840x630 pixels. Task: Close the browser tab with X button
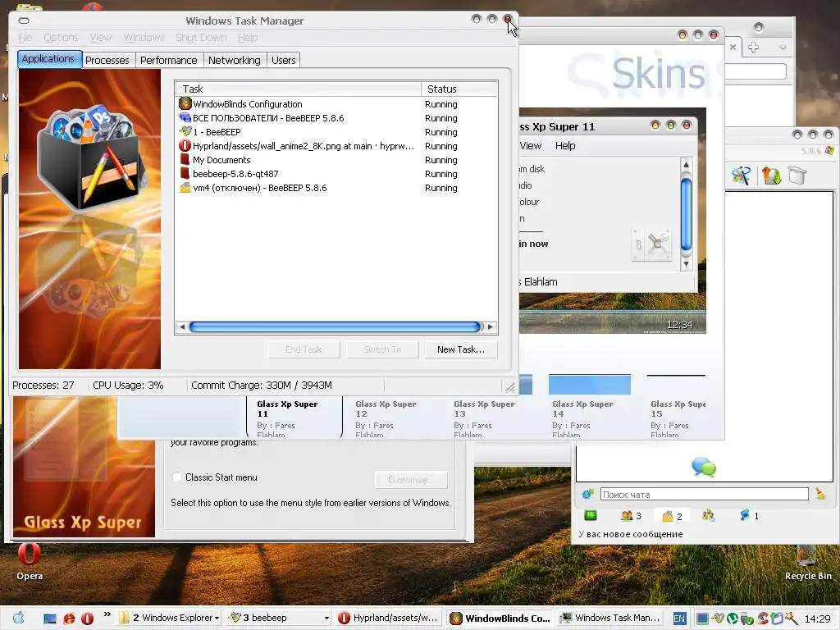(733, 47)
